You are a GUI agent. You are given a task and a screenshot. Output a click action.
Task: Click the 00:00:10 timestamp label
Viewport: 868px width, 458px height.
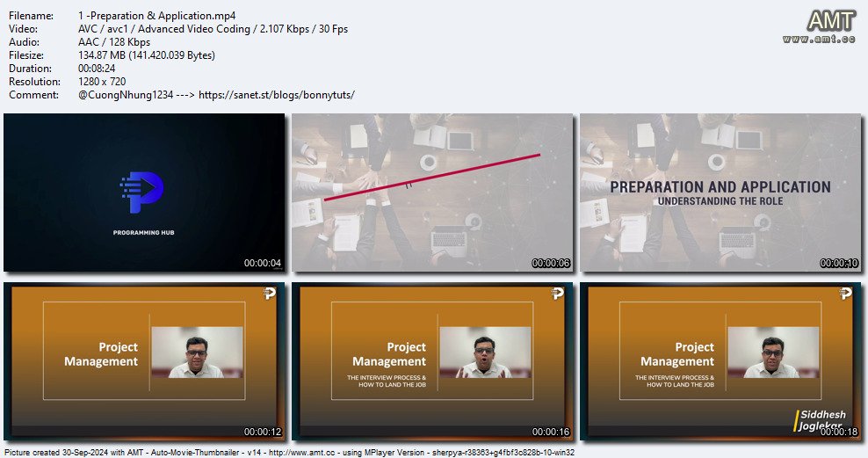pos(839,263)
